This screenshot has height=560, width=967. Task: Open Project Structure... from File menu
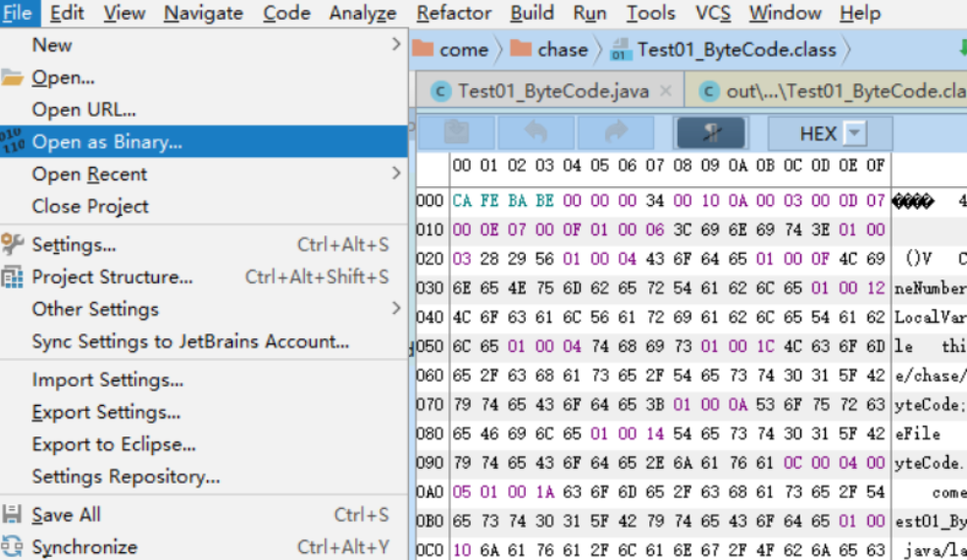point(112,277)
